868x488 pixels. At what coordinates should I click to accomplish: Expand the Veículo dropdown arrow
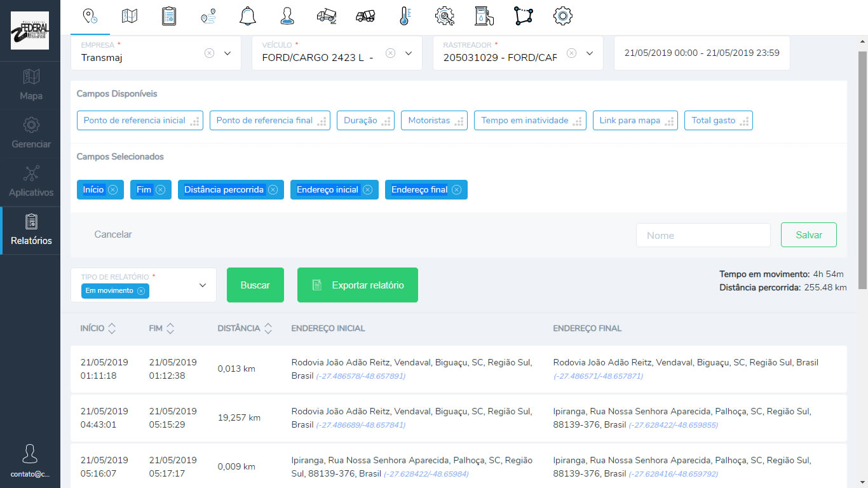[409, 53]
